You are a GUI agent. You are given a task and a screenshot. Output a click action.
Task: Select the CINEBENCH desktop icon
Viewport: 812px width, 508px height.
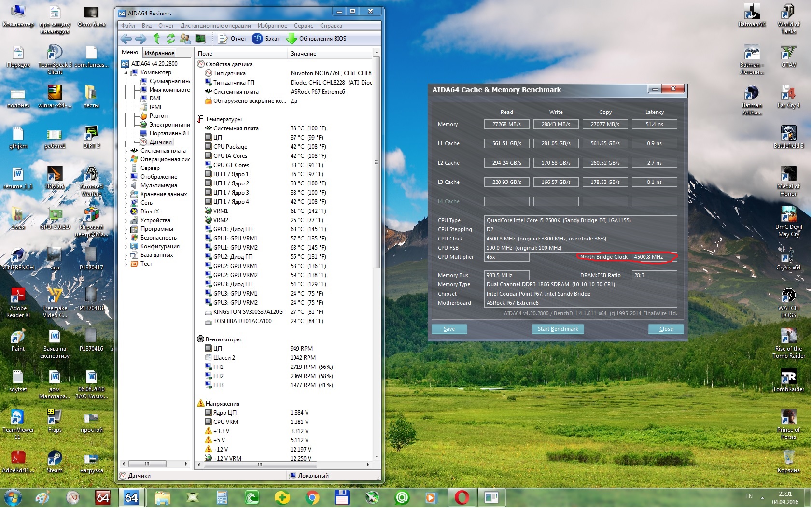pos(18,259)
